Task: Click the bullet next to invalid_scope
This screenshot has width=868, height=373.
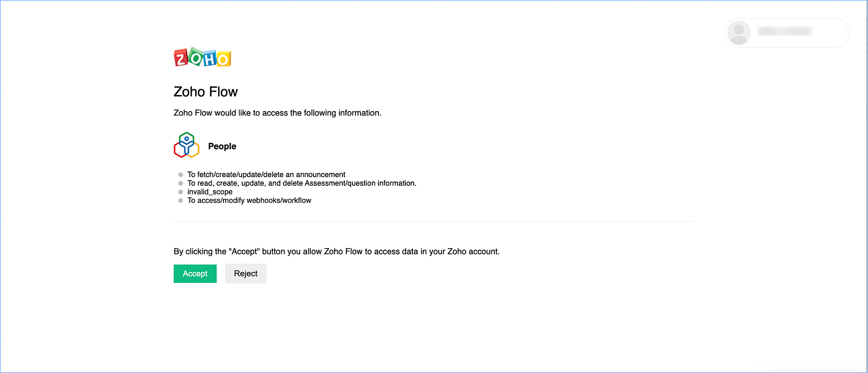Action: click(x=181, y=192)
